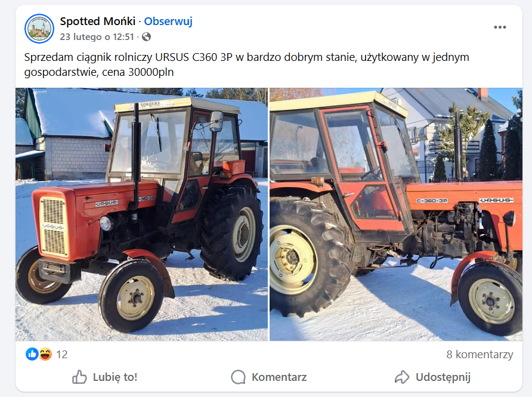View the 12 reactions count list

point(62,355)
